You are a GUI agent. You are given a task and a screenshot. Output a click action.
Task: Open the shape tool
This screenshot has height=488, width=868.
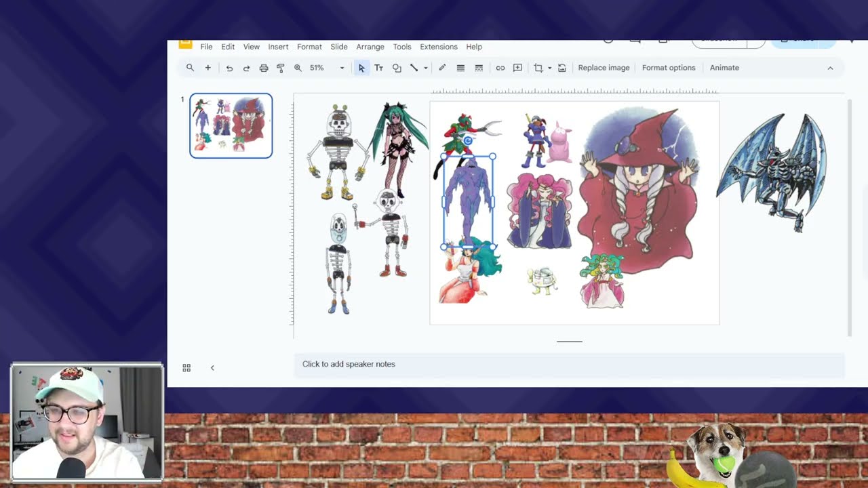397,68
